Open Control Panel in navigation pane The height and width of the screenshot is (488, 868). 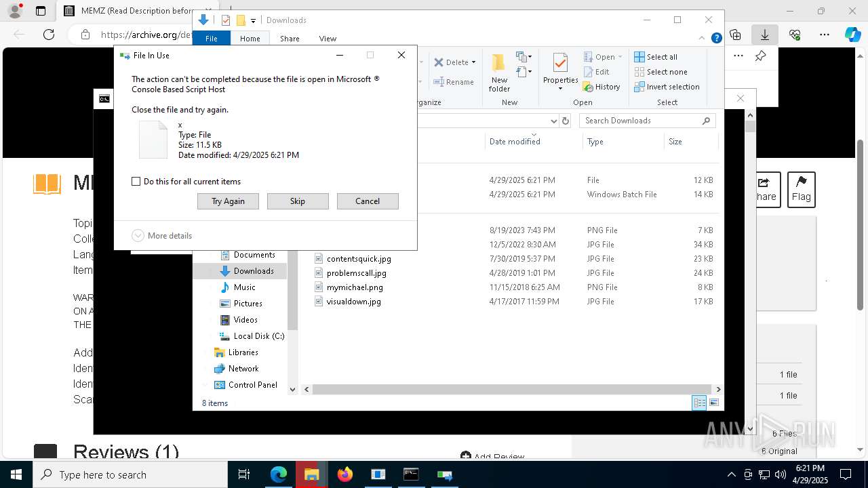pyautogui.click(x=252, y=385)
